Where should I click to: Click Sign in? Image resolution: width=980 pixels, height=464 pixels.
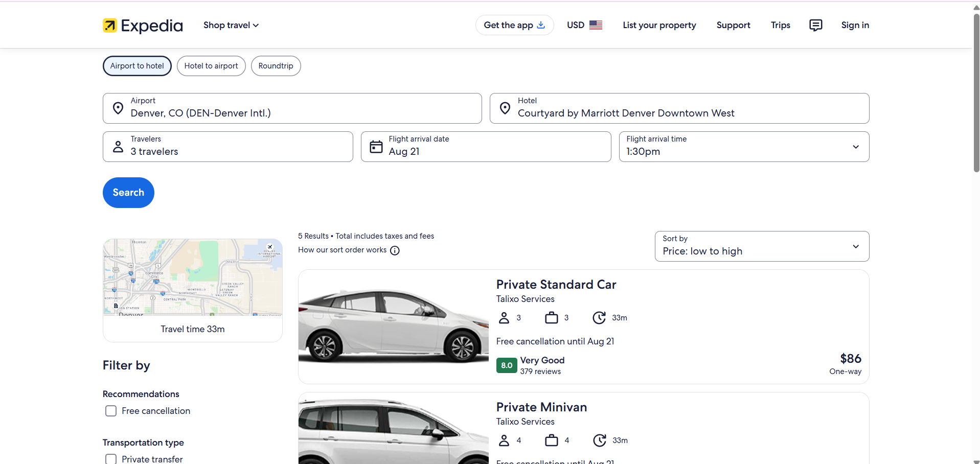pyautogui.click(x=855, y=25)
